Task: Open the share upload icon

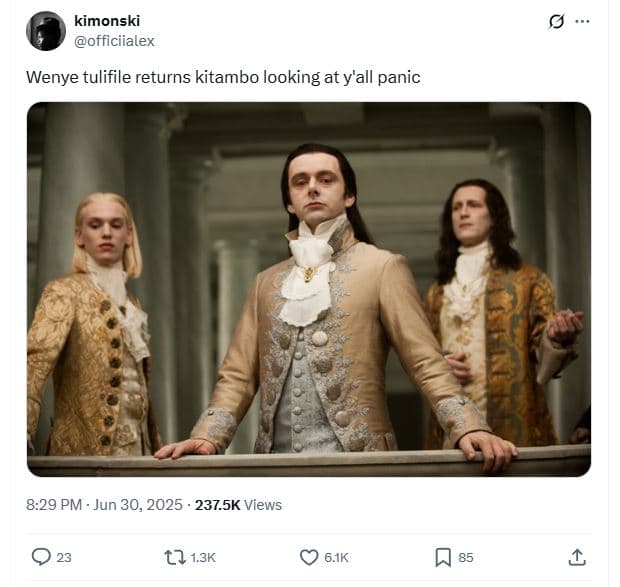Action: tap(577, 557)
